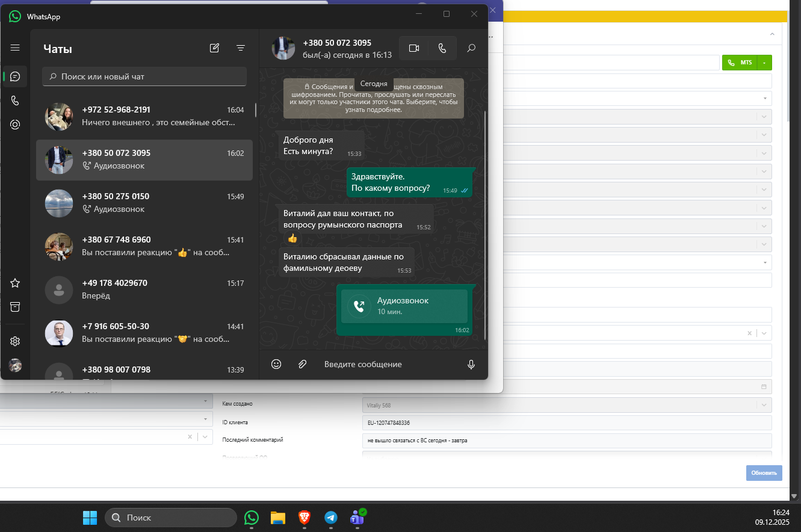Start a voice call in chat header
This screenshot has height=532, width=801.
[442, 48]
